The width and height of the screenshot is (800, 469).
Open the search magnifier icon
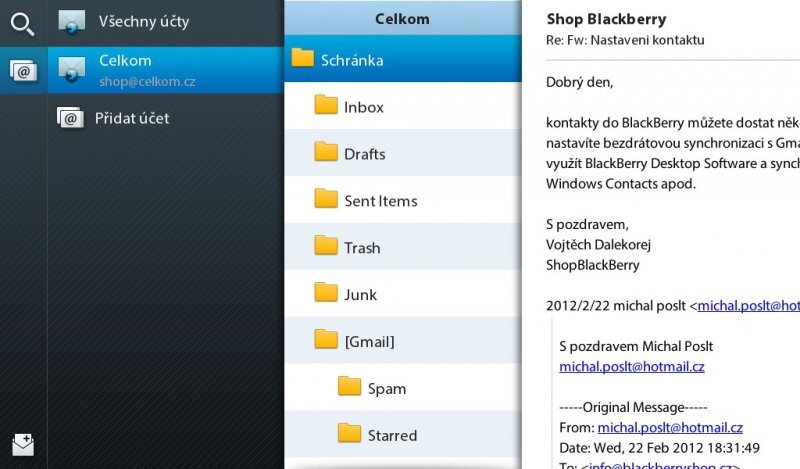coord(22,24)
